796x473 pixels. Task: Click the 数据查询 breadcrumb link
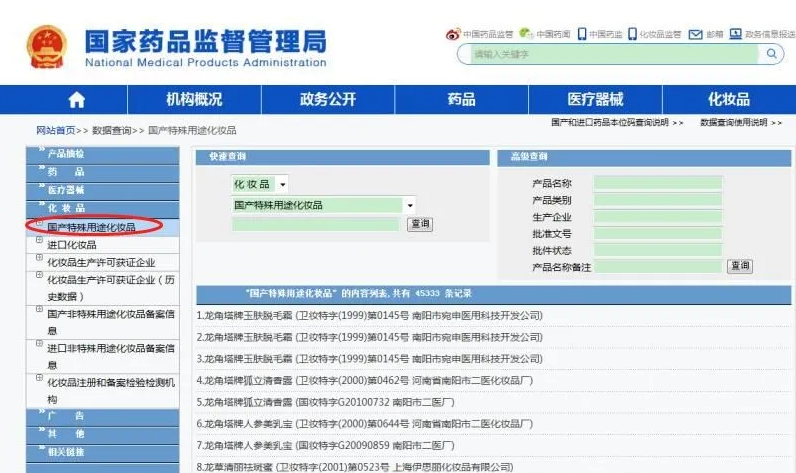[x=111, y=130]
